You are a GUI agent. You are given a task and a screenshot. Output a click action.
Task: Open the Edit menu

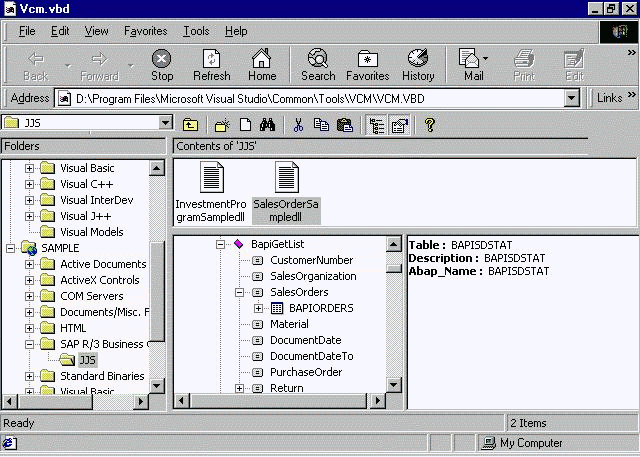[60, 31]
